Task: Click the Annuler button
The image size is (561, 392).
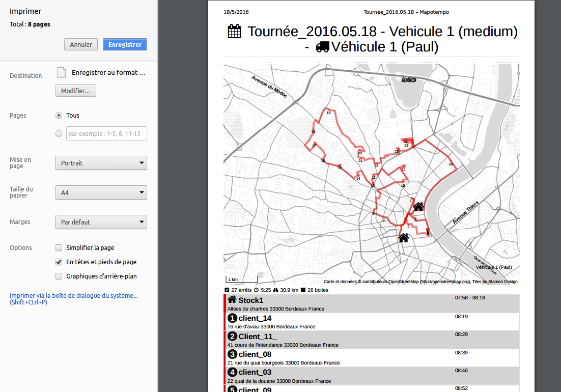Action: [x=81, y=44]
